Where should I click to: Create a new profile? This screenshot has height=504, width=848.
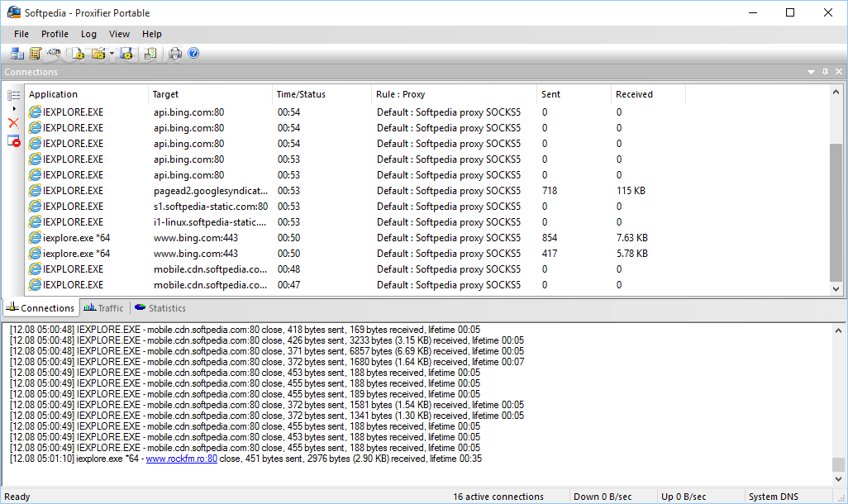(79, 53)
